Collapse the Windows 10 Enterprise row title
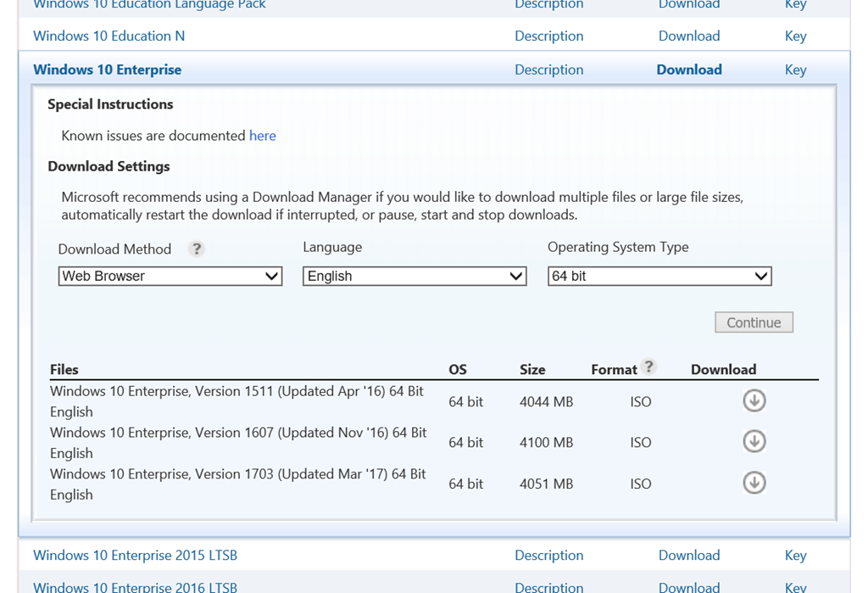Image resolution: width=868 pixels, height=593 pixels. (x=107, y=70)
